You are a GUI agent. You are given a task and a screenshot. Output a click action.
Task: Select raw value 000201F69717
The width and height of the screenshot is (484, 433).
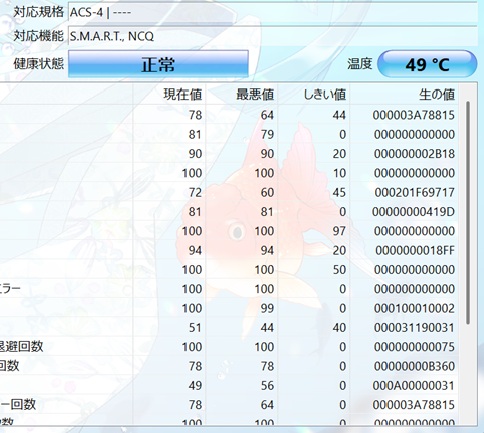coord(414,192)
